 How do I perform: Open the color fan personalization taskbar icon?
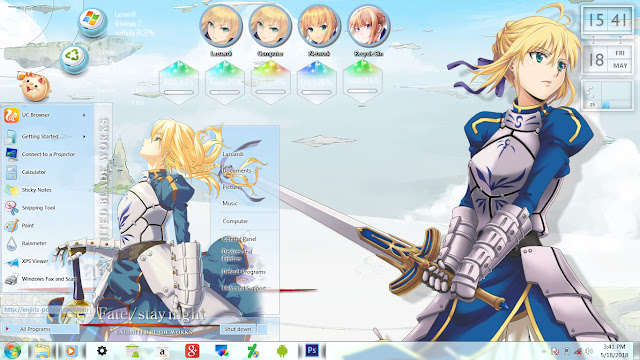pyautogui.click(x=222, y=351)
